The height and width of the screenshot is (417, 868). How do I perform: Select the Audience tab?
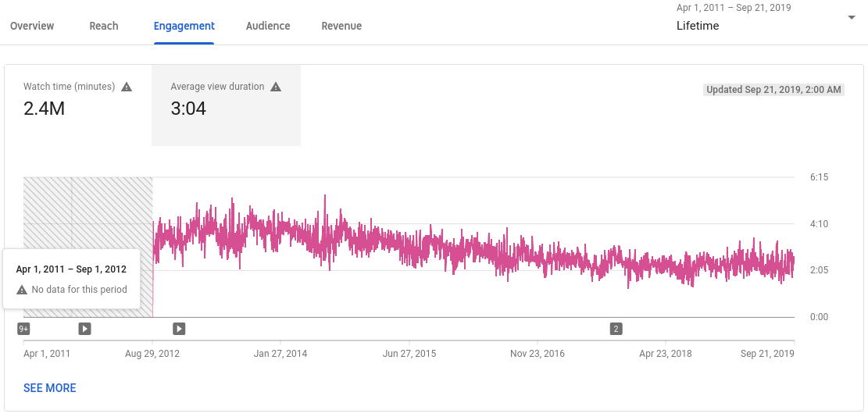click(268, 26)
